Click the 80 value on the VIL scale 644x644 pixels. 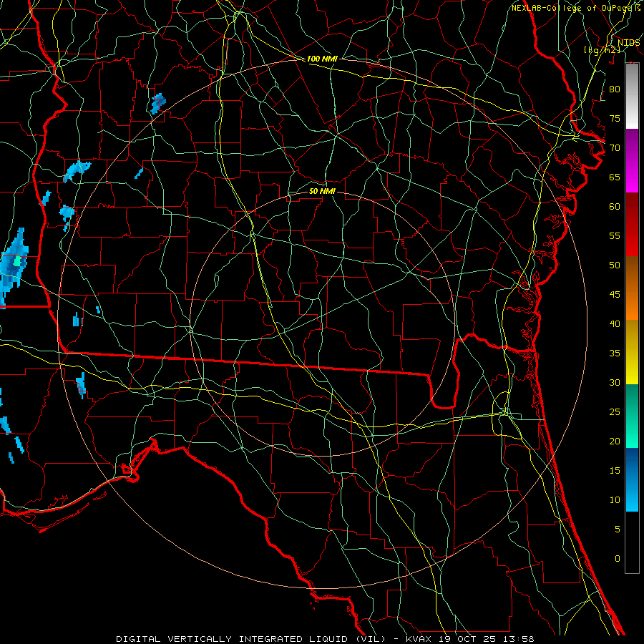click(615, 89)
